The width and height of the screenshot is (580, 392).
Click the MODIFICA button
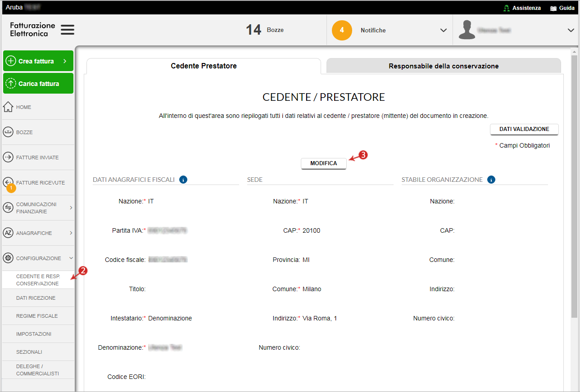[x=324, y=163]
